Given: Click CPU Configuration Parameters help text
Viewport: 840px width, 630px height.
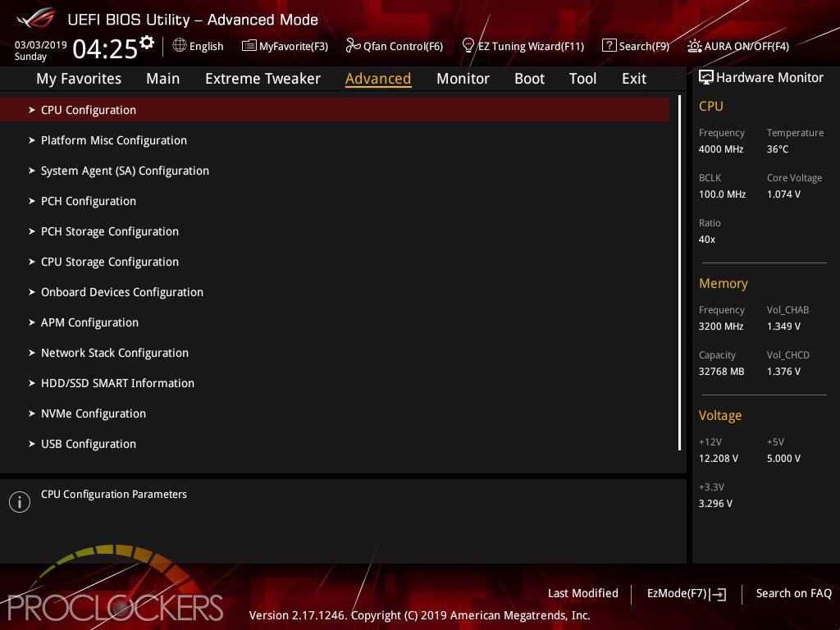Looking at the screenshot, I should 114,495.
